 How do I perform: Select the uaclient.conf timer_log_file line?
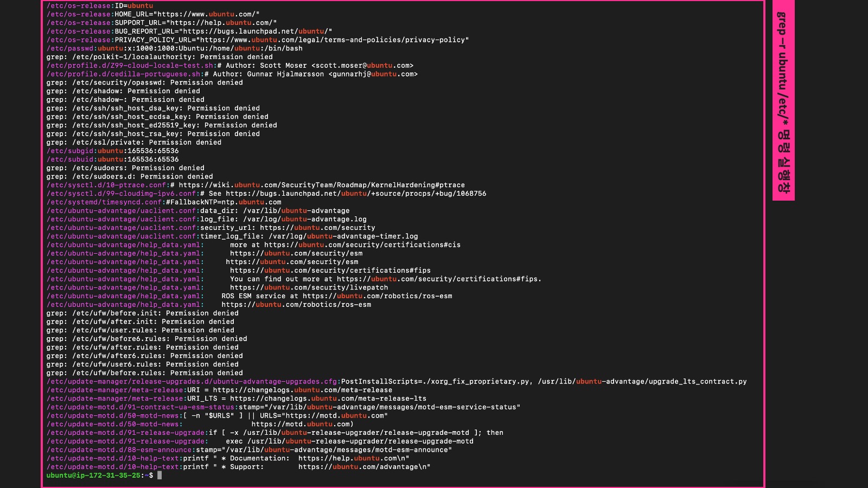[x=232, y=236]
